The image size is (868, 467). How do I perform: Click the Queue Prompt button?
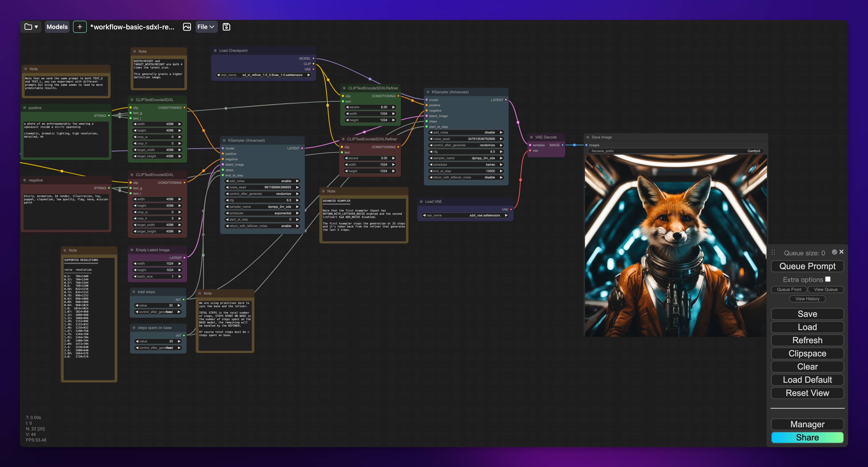pos(807,266)
